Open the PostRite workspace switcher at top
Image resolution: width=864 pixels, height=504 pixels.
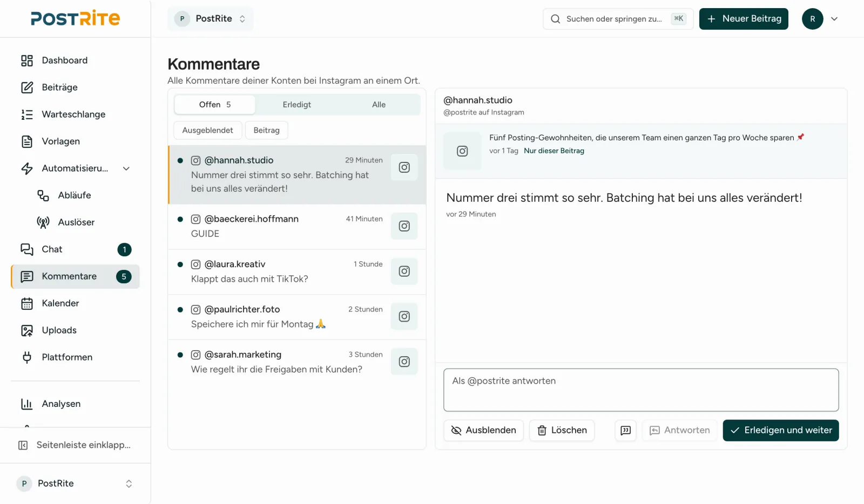click(211, 19)
